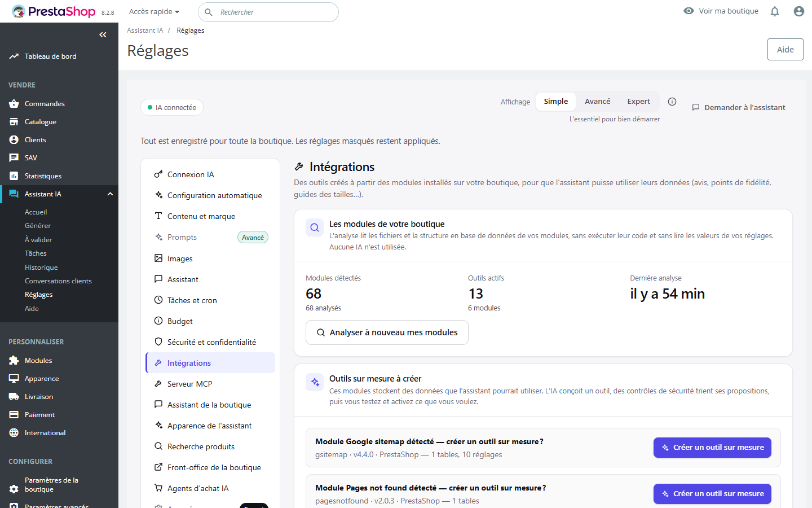Create custom tool for Google sitemap module
Screen dimensions: 812x508
(x=712, y=448)
